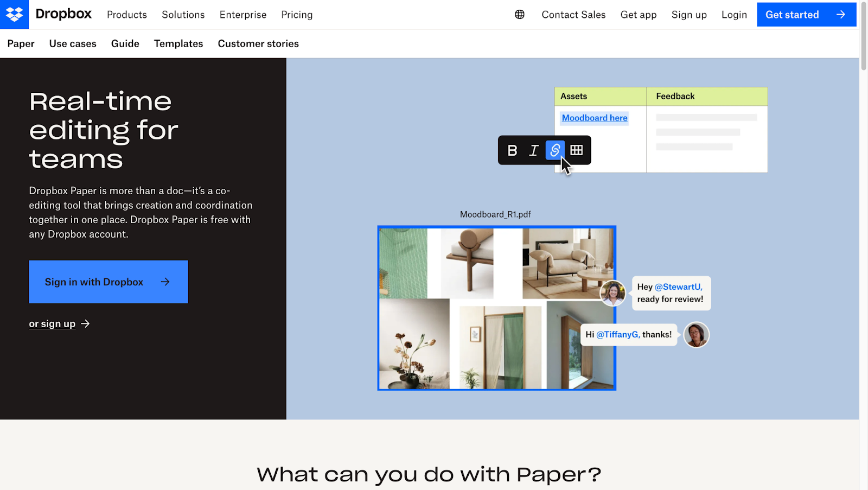Open Customer stories
868x490 pixels.
(258, 43)
